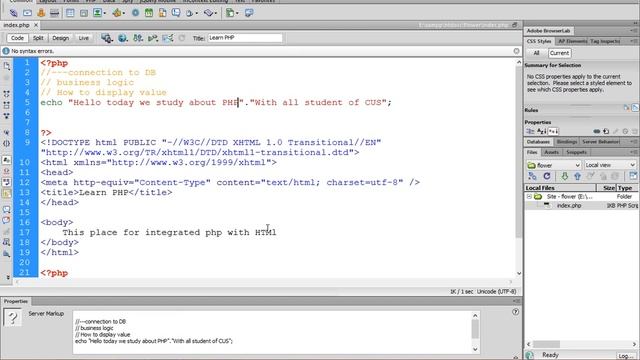Insert a Named Anchor icon
The width and height of the screenshot is (640, 360).
(41, 13)
